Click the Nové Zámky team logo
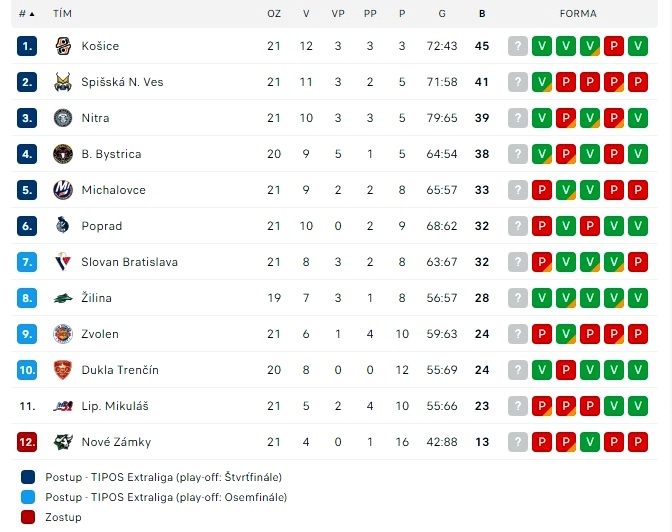Viewport: 672px width, 532px height. 63,442
